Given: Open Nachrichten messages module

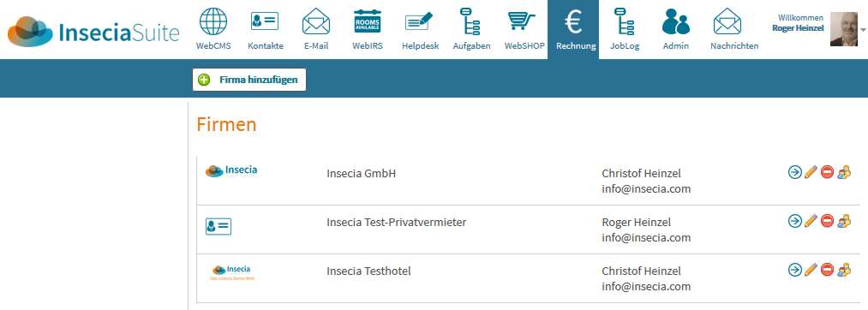Looking at the screenshot, I should click(734, 29).
